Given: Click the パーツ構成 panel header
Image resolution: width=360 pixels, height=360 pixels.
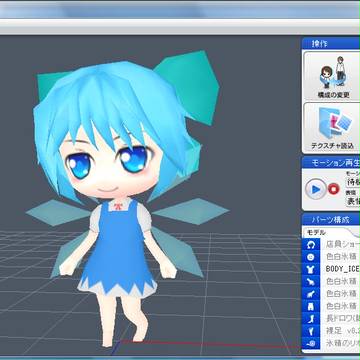Looking at the screenshot, I should [x=331, y=220].
